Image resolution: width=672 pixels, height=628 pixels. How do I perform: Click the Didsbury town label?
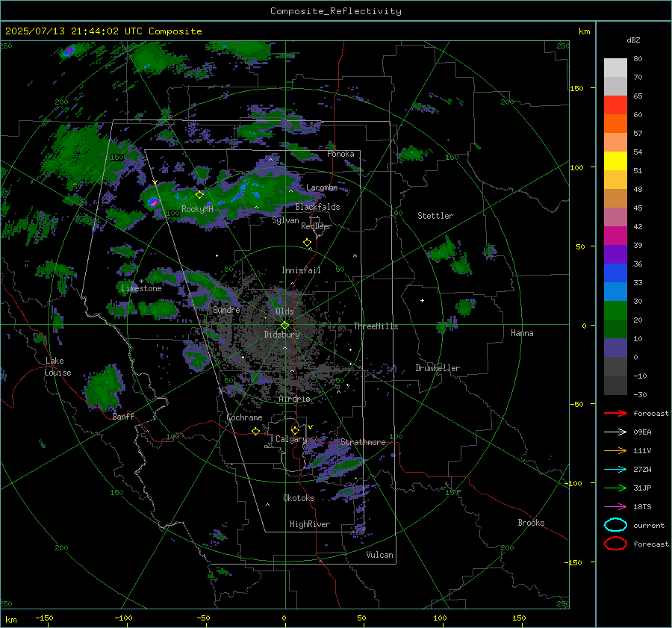(281, 335)
